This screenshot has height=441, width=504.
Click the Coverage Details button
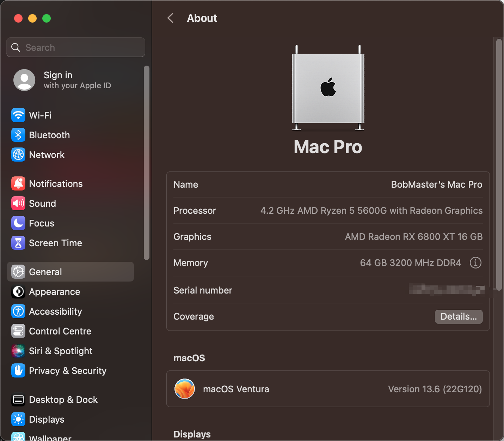(x=459, y=316)
